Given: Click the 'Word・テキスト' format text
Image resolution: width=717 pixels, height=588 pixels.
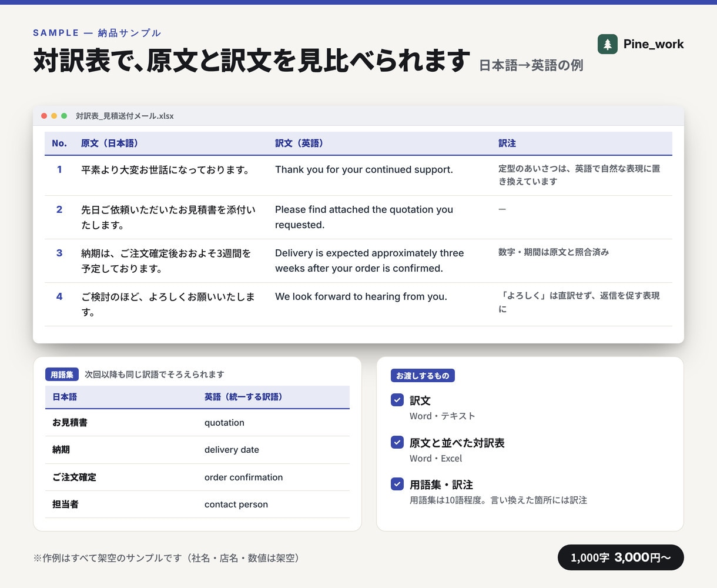Looking at the screenshot, I should point(443,416).
